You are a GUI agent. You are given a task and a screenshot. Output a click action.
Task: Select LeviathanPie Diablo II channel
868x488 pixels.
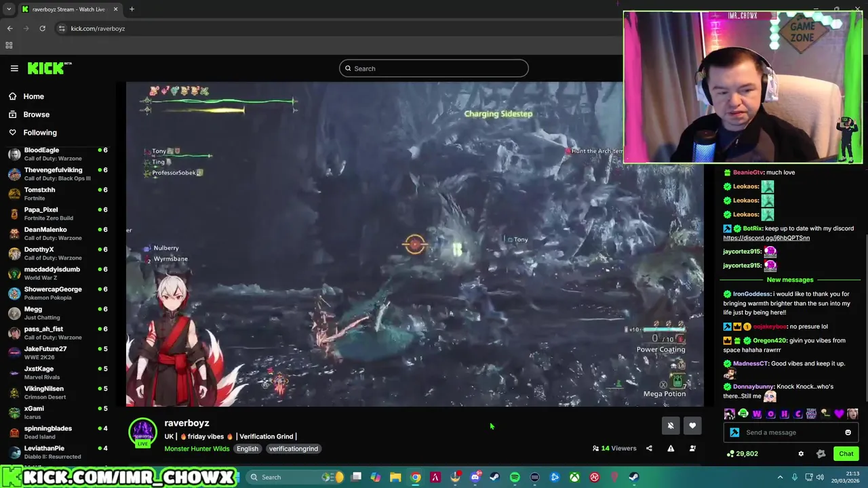coord(58,452)
